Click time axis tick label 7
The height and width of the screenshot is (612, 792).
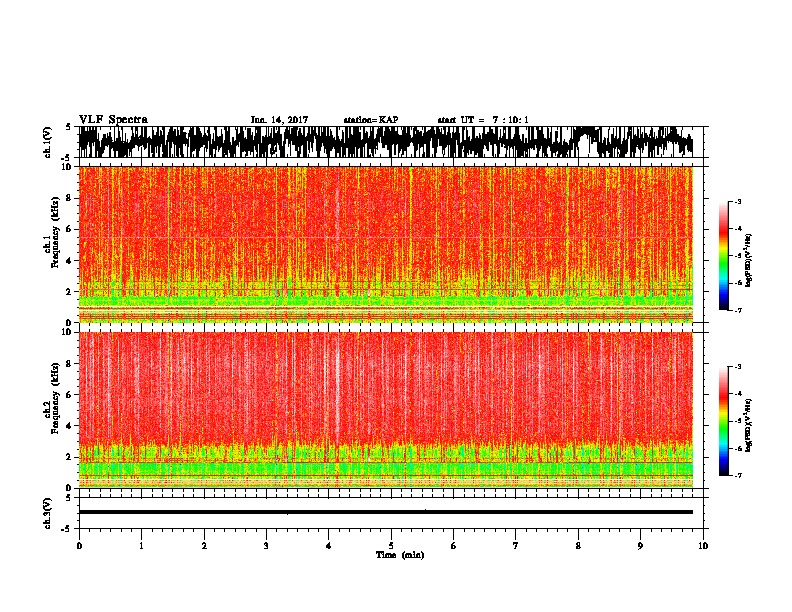(516, 546)
